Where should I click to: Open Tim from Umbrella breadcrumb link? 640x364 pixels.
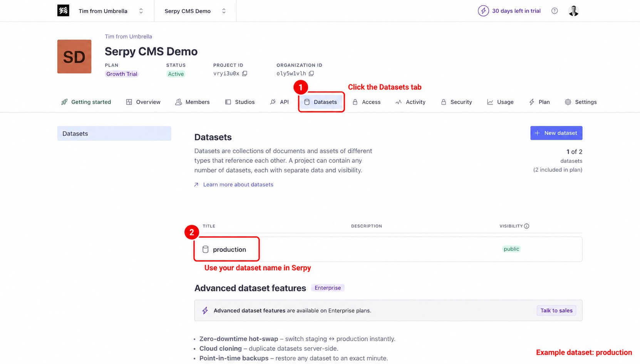tap(128, 37)
